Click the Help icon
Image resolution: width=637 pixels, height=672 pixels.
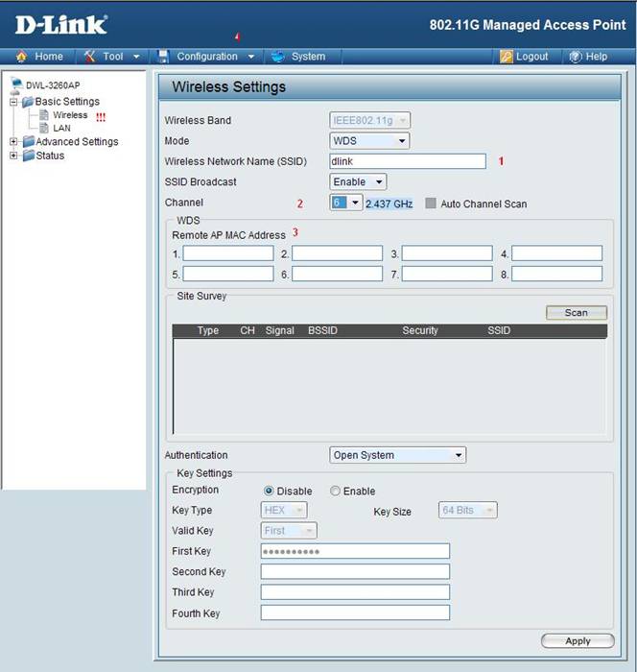[575, 57]
